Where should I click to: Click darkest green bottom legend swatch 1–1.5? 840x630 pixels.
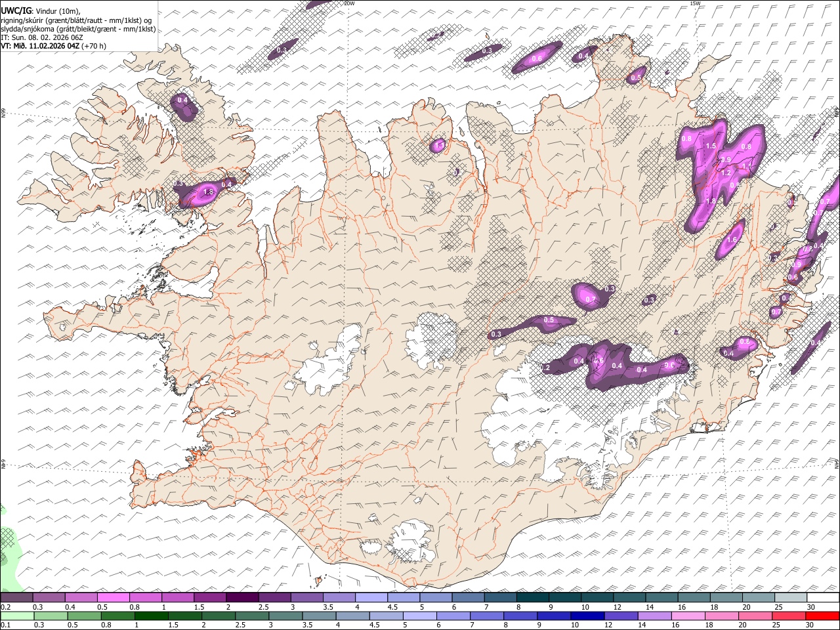[152, 616]
